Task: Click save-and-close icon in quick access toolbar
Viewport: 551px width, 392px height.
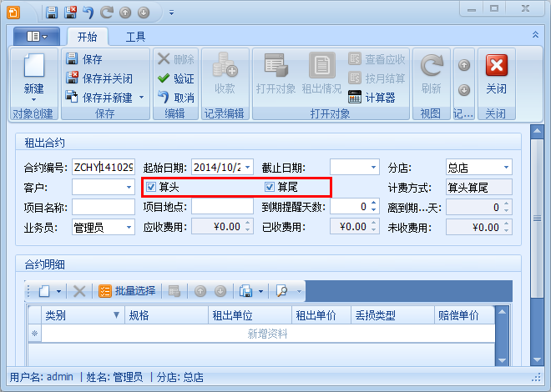Action: [x=70, y=13]
